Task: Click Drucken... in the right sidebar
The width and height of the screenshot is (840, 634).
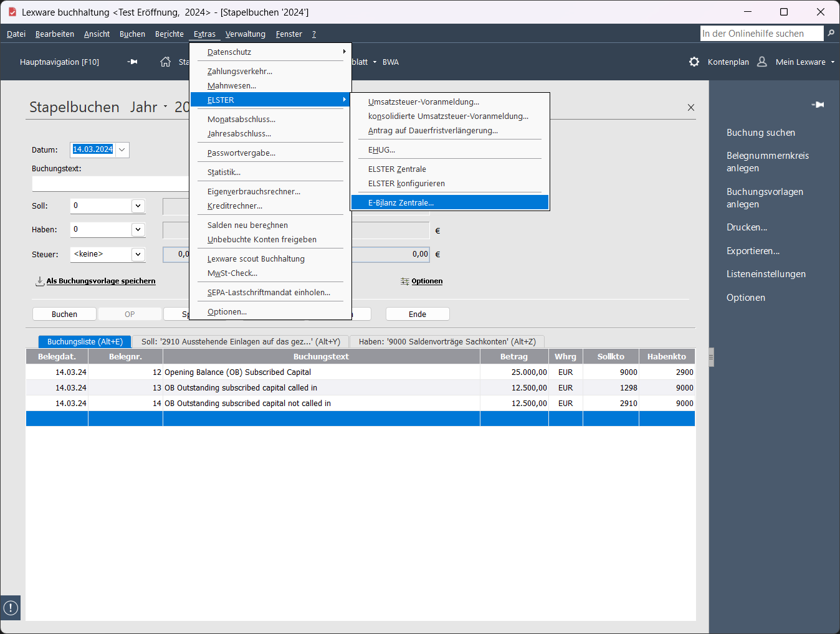Action: pyautogui.click(x=747, y=227)
